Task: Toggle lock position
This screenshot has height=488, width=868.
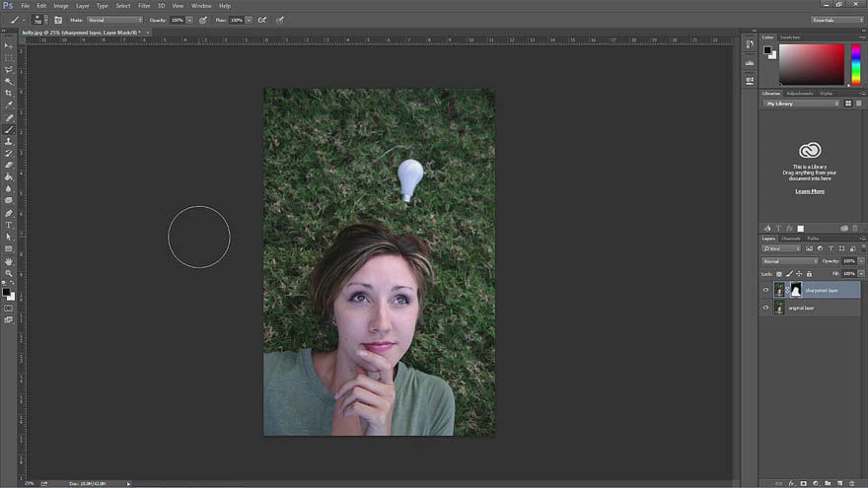Action: click(799, 274)
